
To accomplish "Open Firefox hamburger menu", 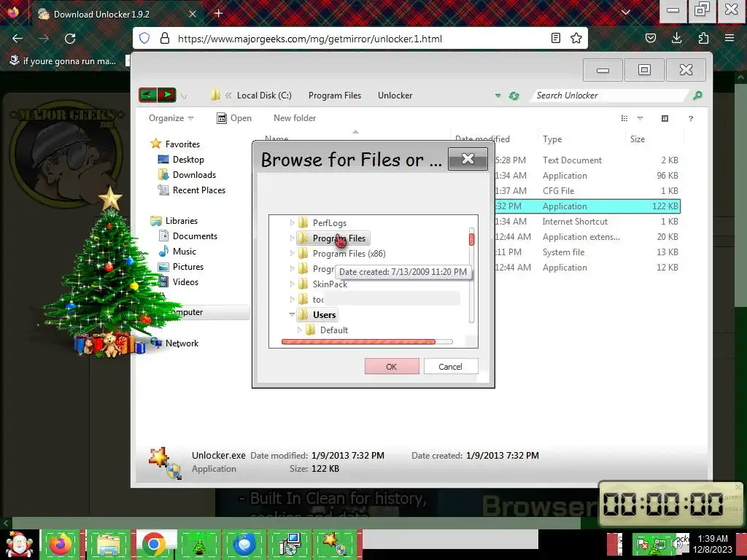I will (729, 38).
